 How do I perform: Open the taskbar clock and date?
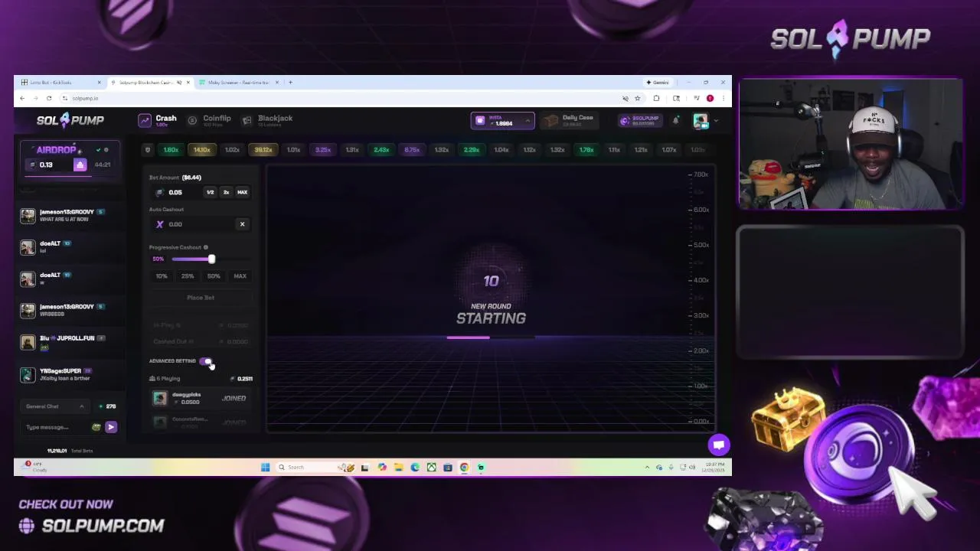click(x=714, y=468)
